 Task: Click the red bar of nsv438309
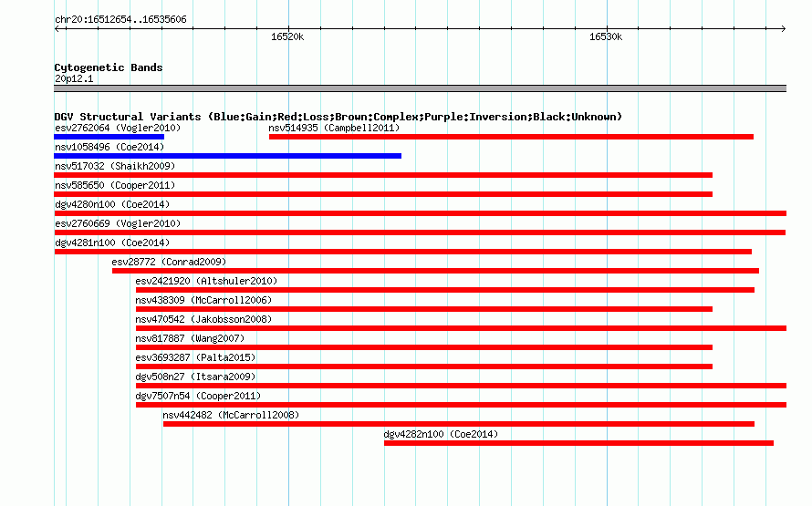[x=424, y=309]
